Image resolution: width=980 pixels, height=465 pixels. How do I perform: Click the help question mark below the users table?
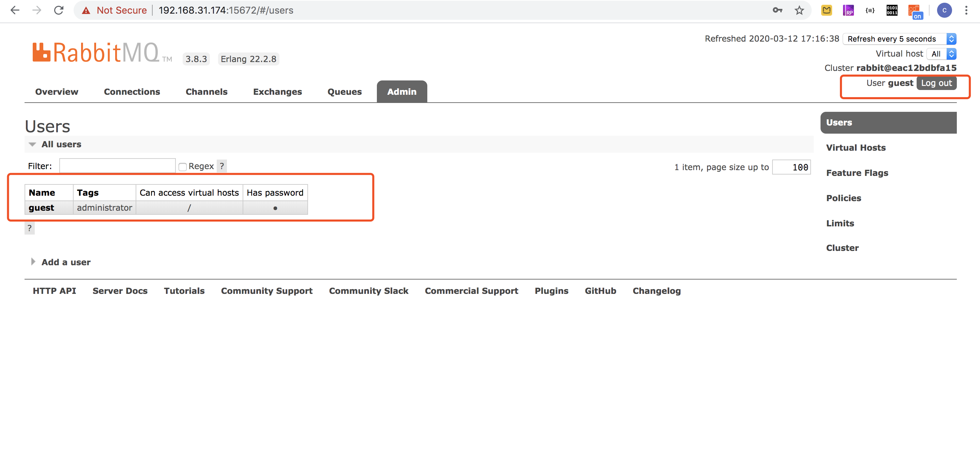(x=29, y=228)
